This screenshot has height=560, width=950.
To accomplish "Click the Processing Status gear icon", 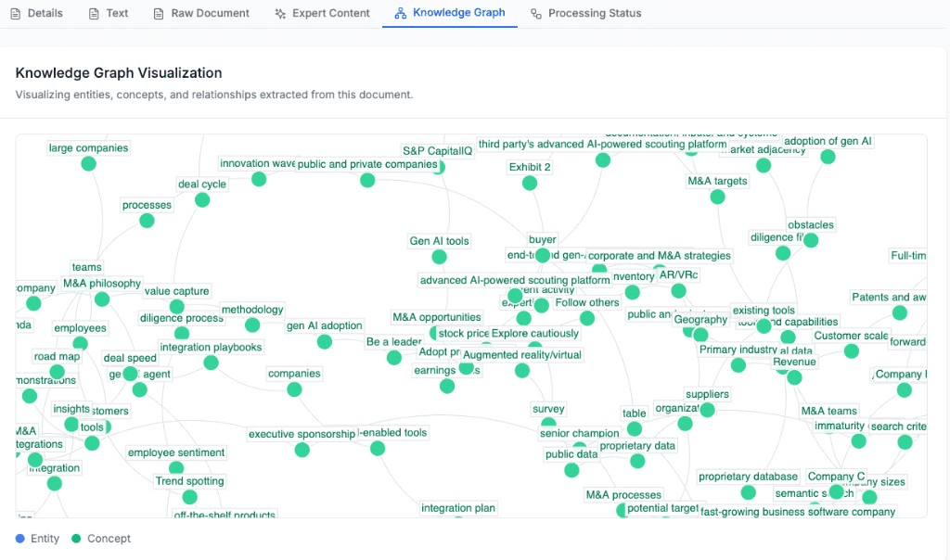I will (534, 13).
